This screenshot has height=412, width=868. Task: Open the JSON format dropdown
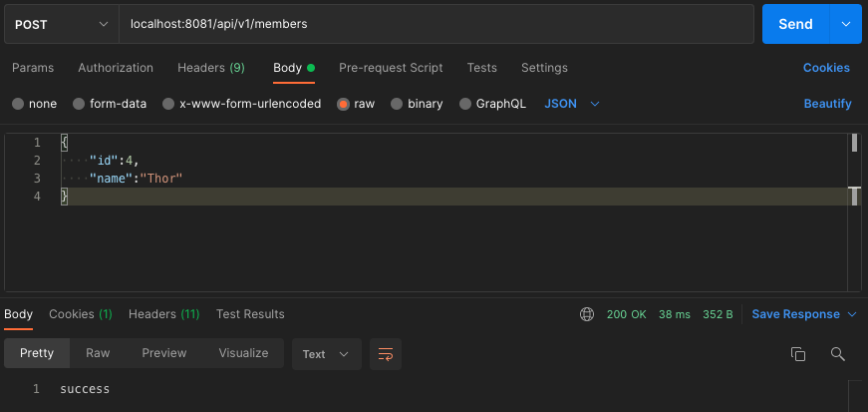572,104
